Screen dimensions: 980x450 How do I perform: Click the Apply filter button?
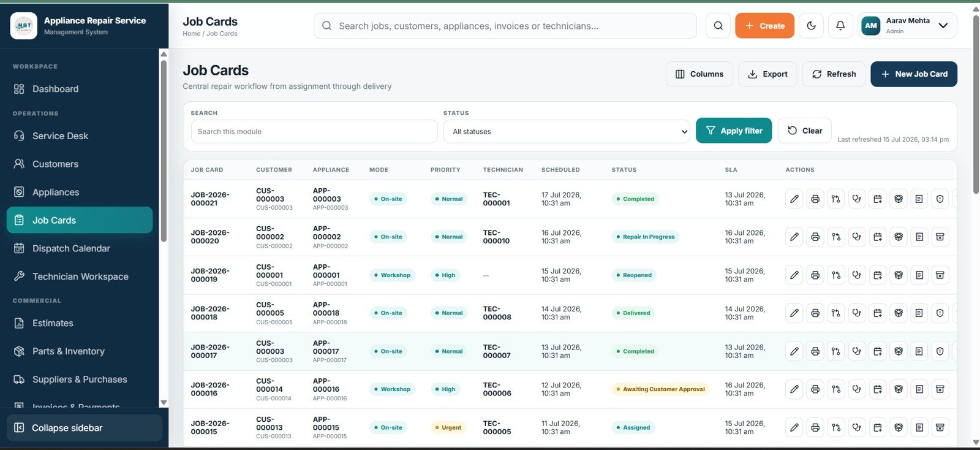tap(734, 131)
